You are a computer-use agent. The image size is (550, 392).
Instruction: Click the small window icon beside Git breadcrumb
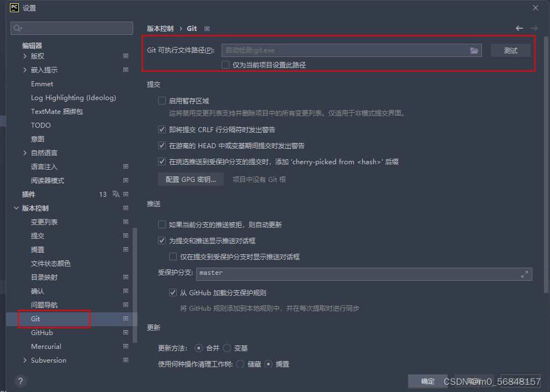pyautogui.click(x=207, y=28)
